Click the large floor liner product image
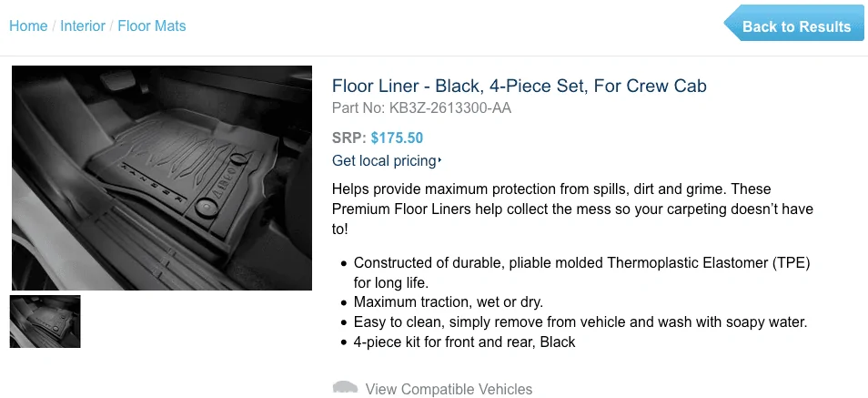868x398 pixels. click(x=162, y=178)
